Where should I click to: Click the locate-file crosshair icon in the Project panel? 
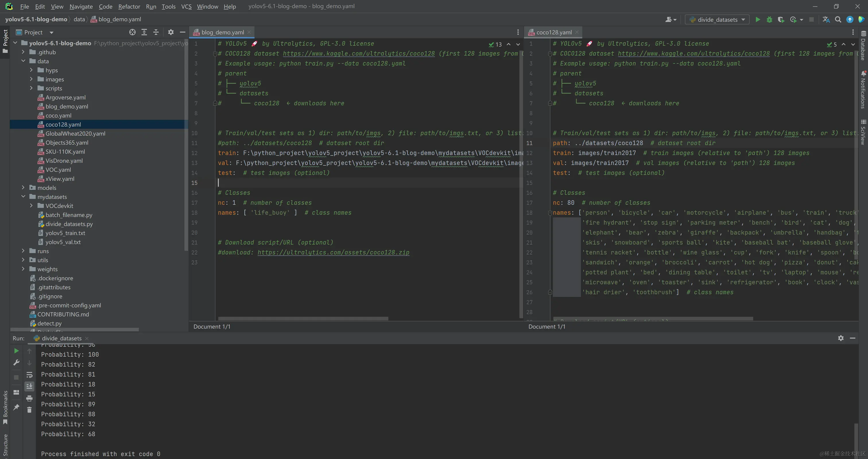[132, 32]
